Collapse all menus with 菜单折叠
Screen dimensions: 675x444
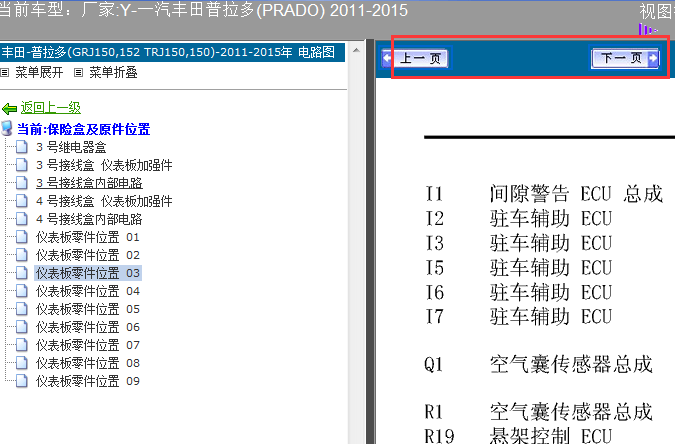pyautogui.click(x=113, y=72)
